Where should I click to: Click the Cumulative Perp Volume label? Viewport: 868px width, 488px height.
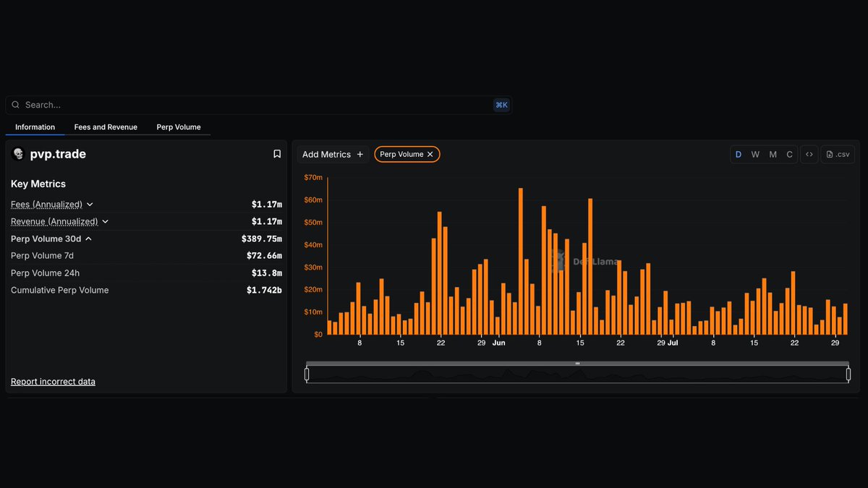59,290
